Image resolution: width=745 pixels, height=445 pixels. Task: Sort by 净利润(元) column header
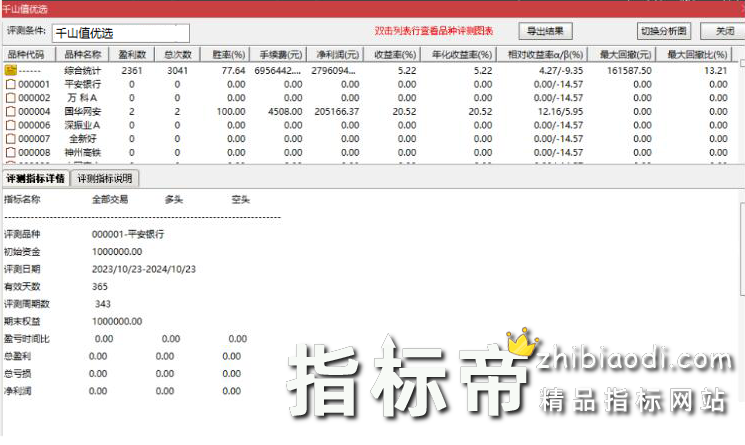(x=335, y=55)
